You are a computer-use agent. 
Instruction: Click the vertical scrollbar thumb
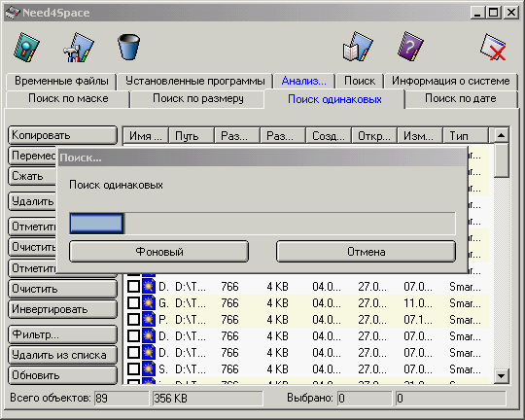(x=502, y=160)
